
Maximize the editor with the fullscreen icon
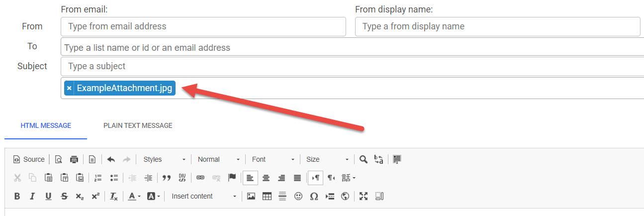364,196
